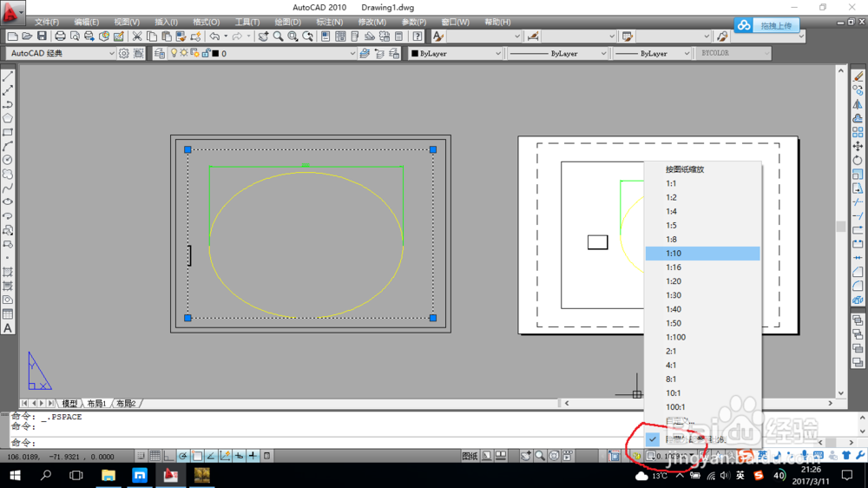Choose 2:1 viewport scale

click(x=702, y=351)
